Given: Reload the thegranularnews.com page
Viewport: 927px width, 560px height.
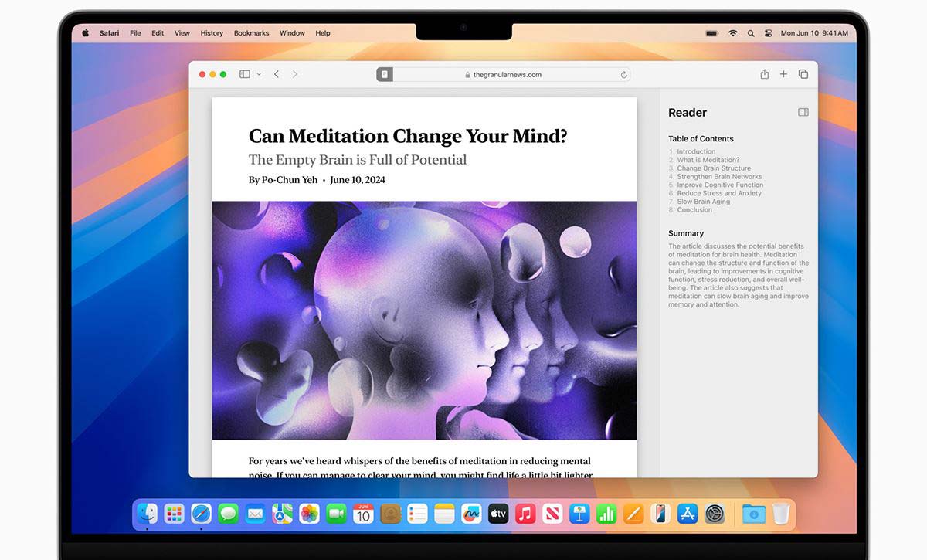Looking at the screenshot, I should point(623,74).
